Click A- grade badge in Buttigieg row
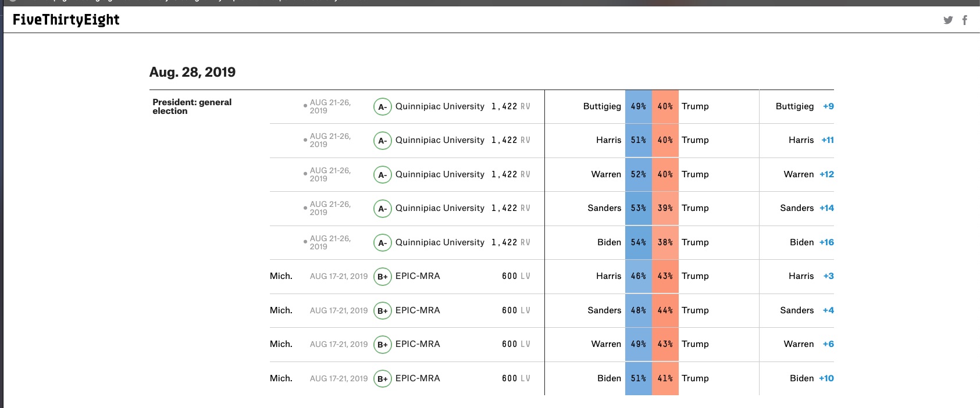The height and width of the screenshot is (408, 980). click(x=382, y=106)
